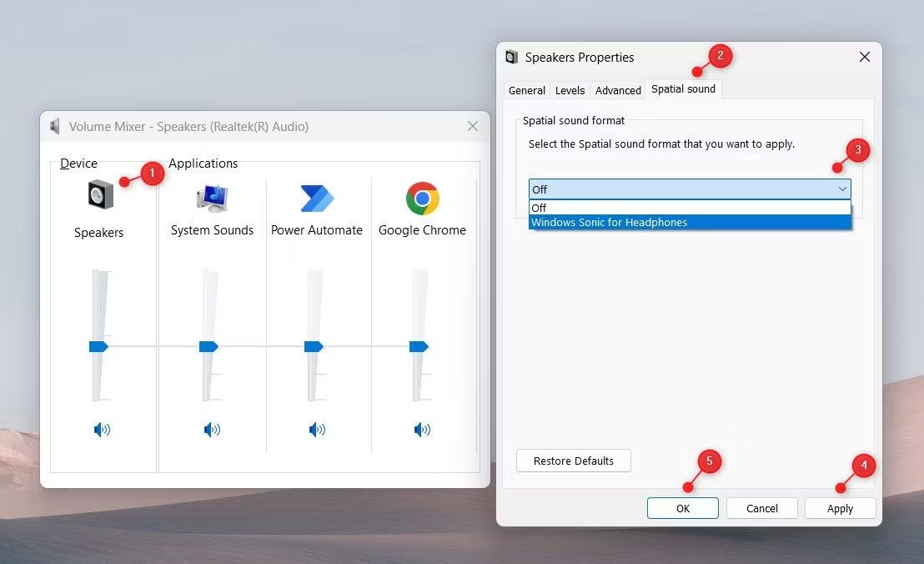Select Windows Sonic for Headphones option
Viewport: 924px width, 564px height.
(x=609, y=223)
